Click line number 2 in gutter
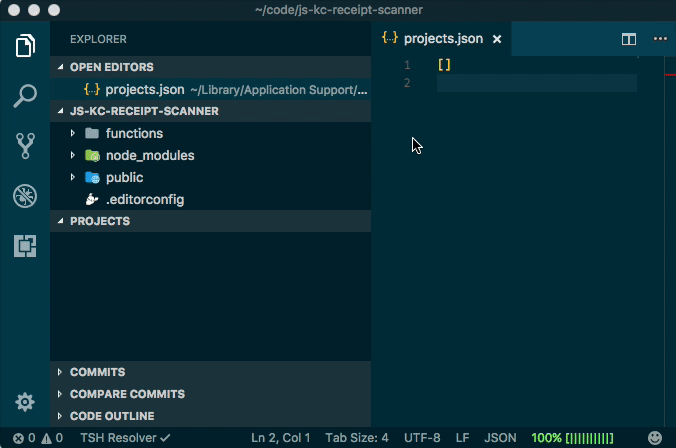Screen dimensions: 676x448 coord(407,83)
